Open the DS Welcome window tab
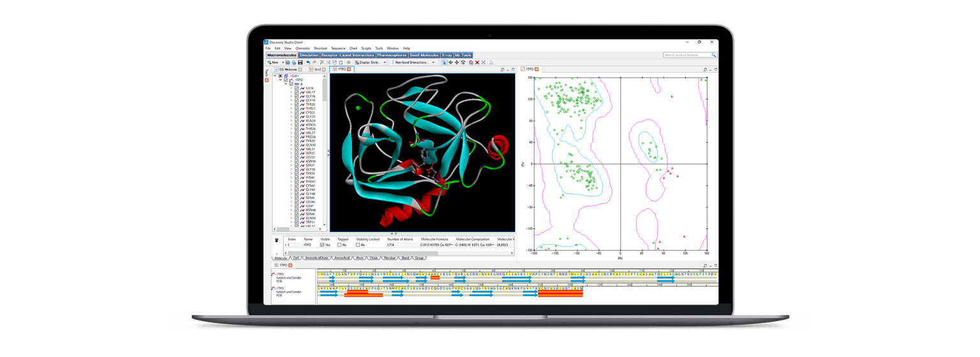The width and height of the screenshot is (980, 357). (288, 69)
